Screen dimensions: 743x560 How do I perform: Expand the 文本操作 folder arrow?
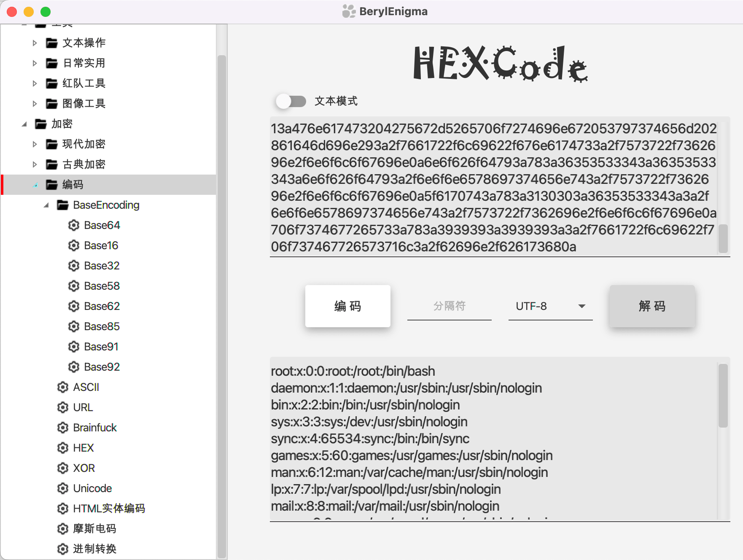coord(35,43)
